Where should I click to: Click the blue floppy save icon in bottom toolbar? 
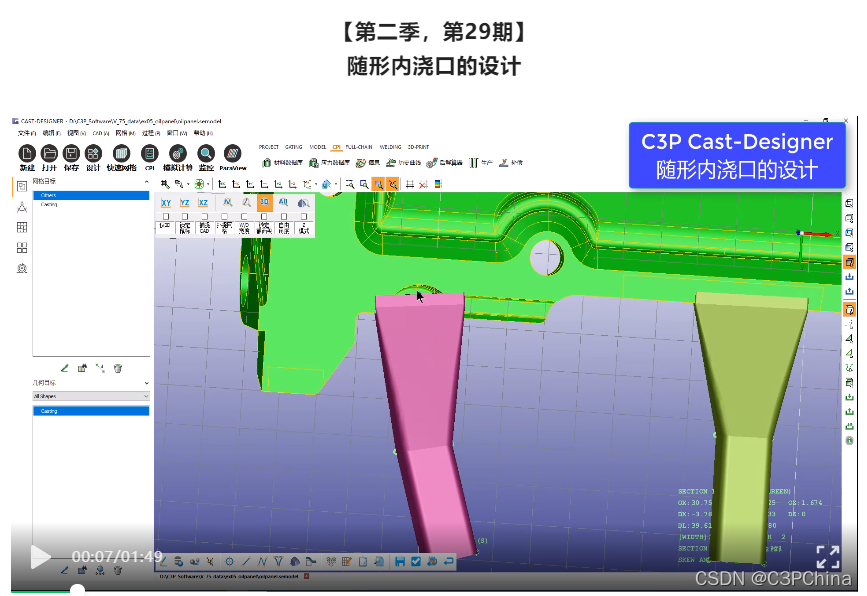400,562
